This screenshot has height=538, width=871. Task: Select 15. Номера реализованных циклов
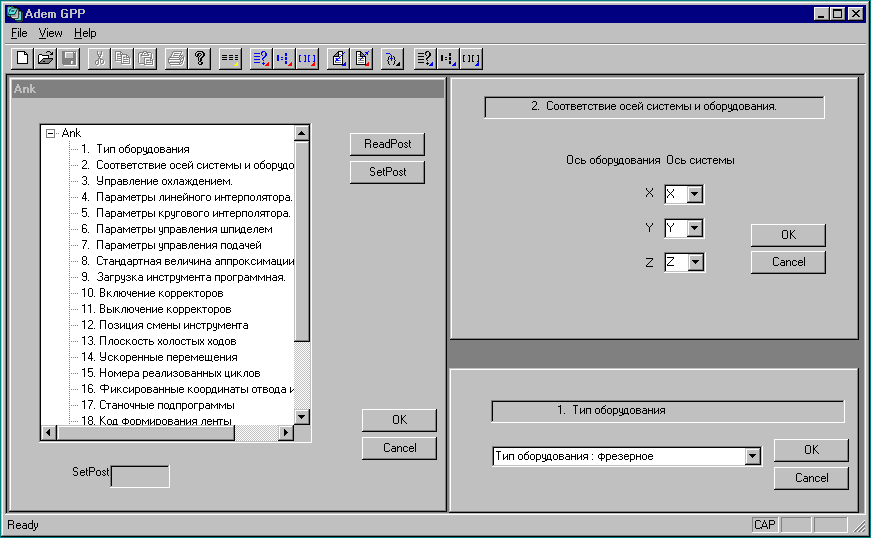tap(171, 374)
